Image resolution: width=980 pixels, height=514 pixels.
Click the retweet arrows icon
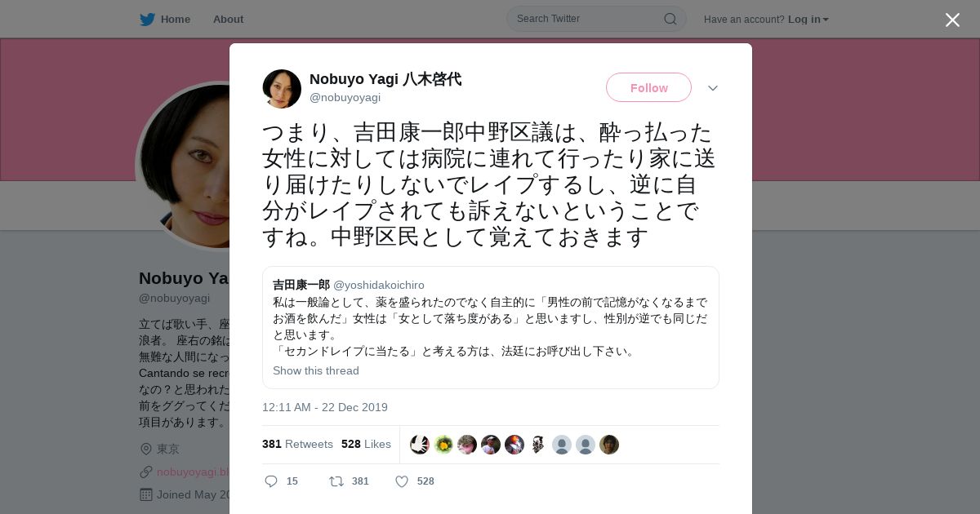pos(336,481)
